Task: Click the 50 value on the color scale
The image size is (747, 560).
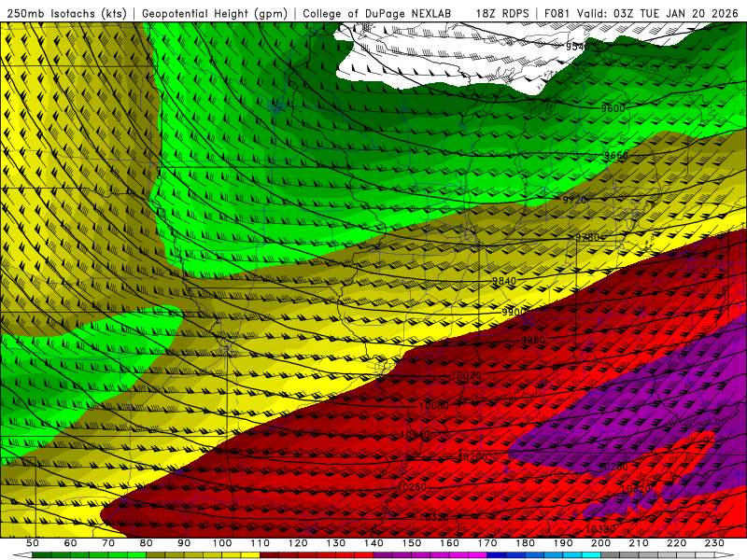Action: tap(33, 543)
